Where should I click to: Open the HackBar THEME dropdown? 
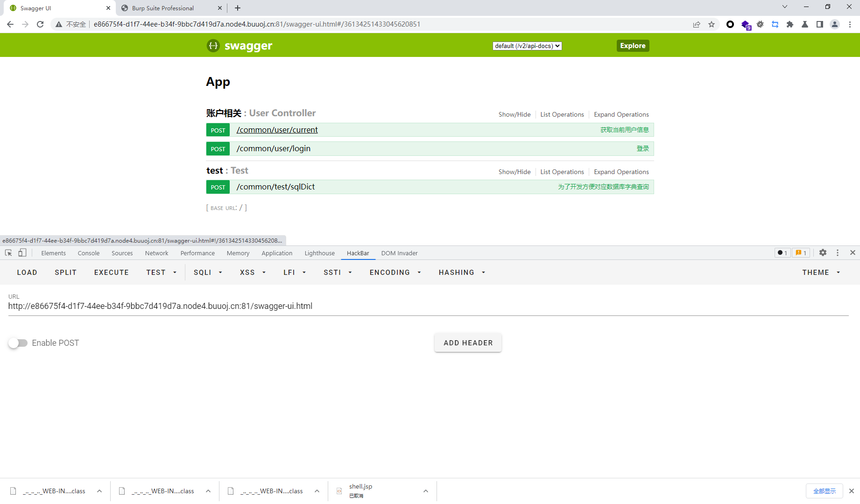821,273
